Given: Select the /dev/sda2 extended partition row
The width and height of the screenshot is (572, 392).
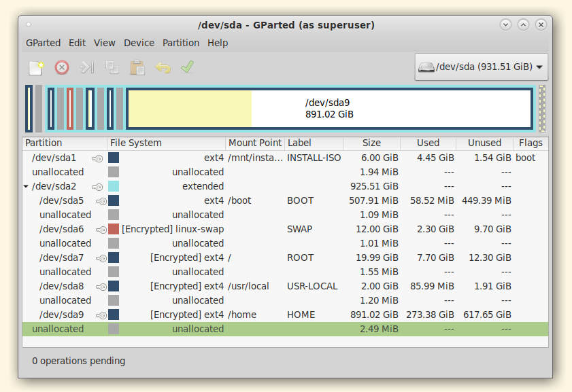Looking at the screenshot, I should [285, 186].
